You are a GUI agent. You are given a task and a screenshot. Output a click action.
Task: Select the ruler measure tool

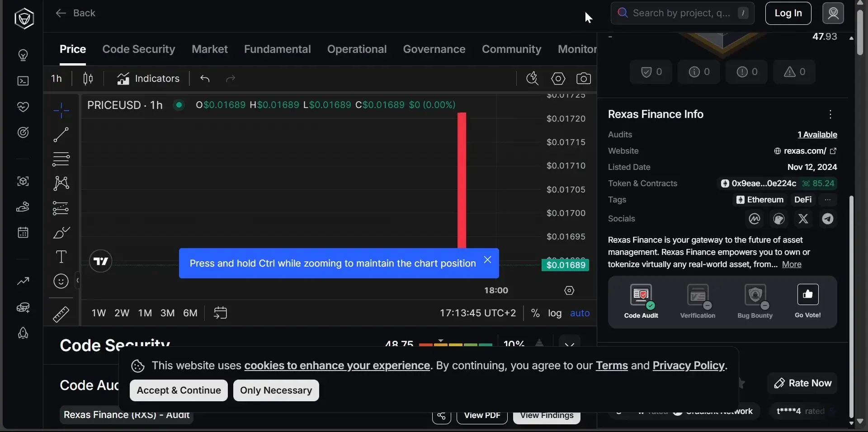(61, 315)
